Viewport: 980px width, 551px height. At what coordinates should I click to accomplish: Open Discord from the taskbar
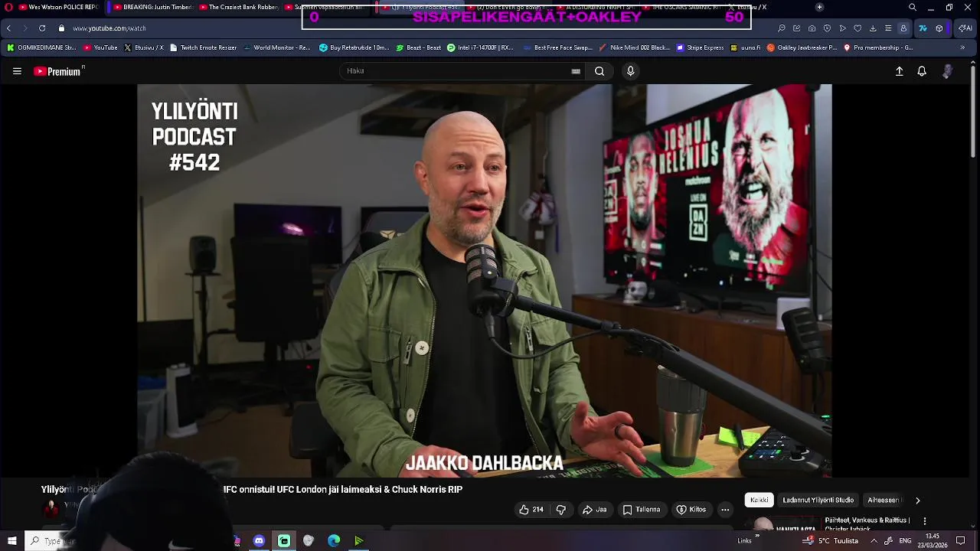(259, 541)
